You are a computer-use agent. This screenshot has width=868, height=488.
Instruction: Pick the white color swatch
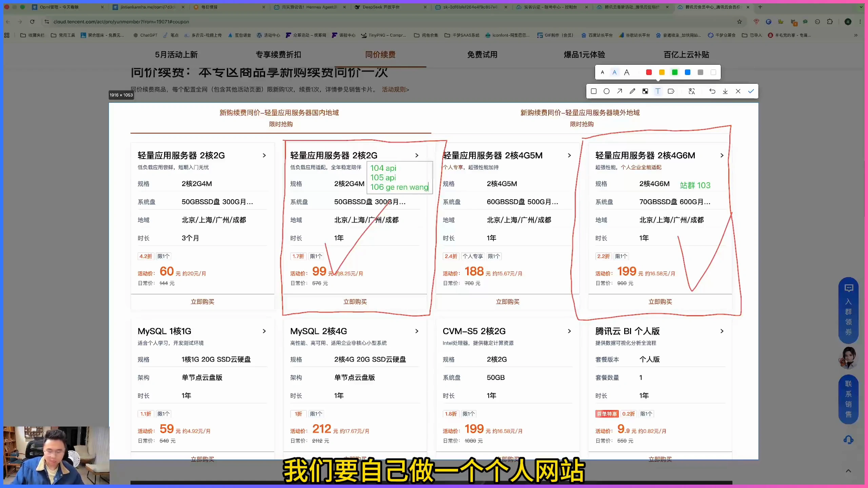(x=713, y=72)
